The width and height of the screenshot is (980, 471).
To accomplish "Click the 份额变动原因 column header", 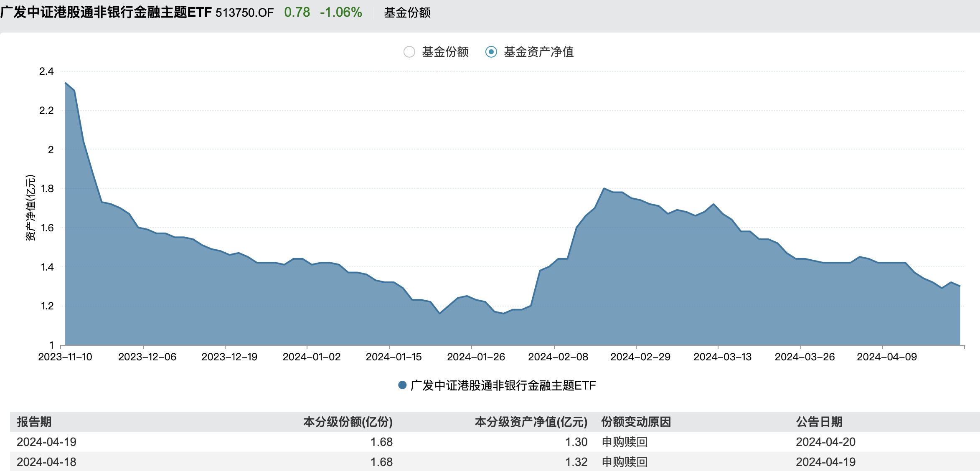I will click(636, 422).
